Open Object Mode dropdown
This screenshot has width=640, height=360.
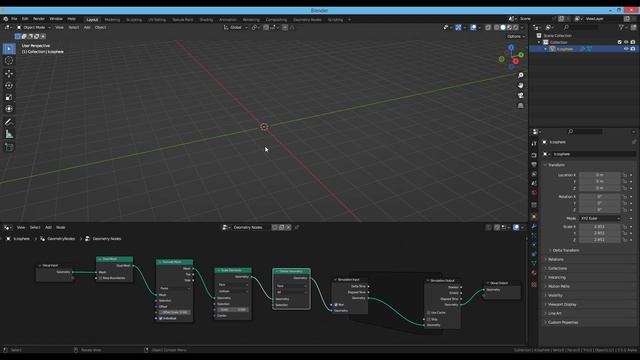[34, 27]
